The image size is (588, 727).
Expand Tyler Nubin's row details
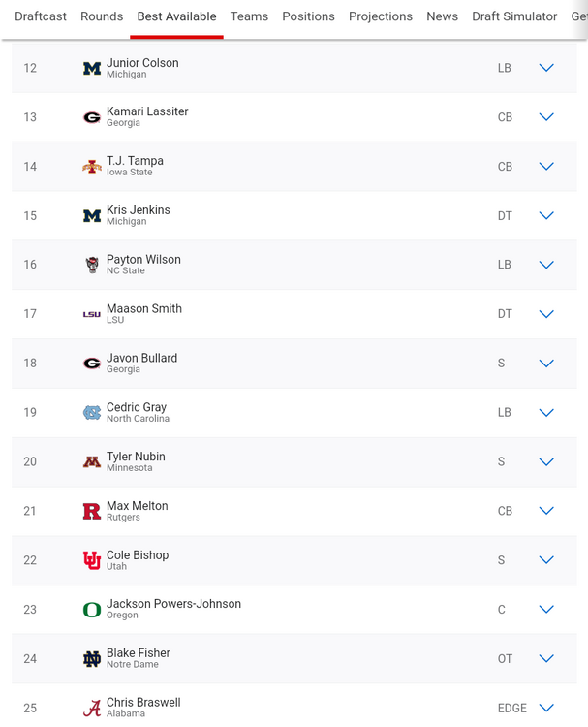click(546, 461)
